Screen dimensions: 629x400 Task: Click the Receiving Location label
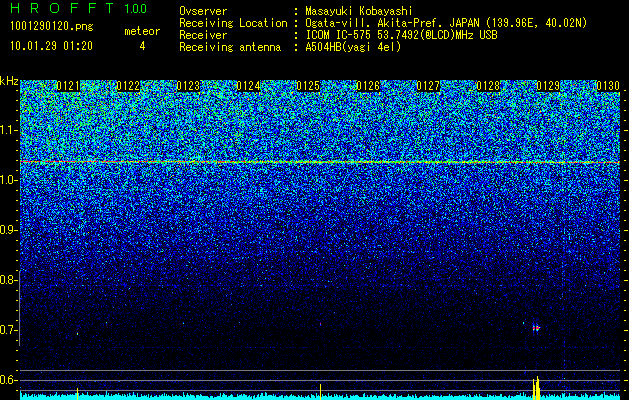233,23
